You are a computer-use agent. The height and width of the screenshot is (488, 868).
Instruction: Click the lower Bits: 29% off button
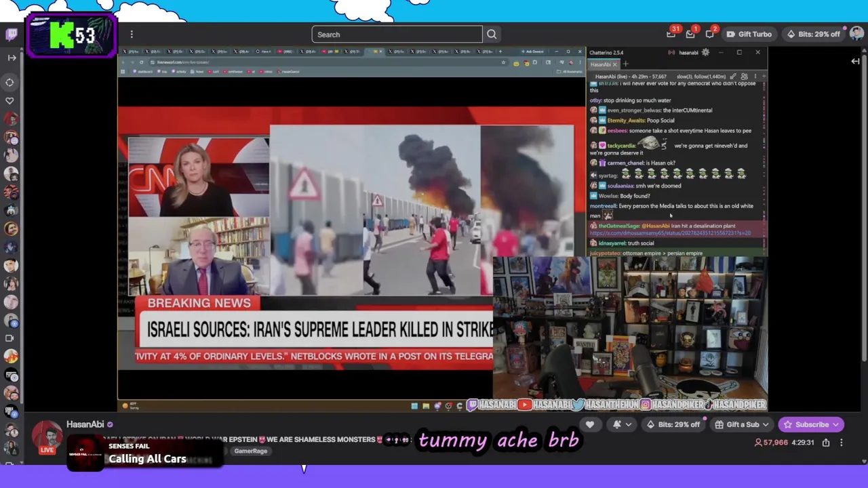pyautogui.click(x=673, y=424)
